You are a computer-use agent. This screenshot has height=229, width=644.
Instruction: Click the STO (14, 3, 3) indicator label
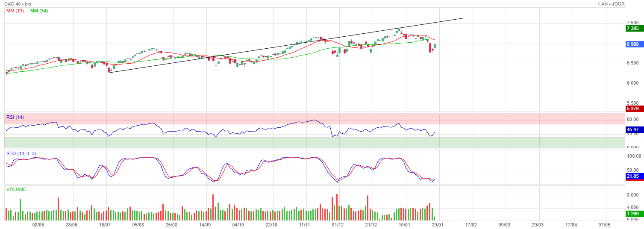pyautogui.click(x=21, y=153)
